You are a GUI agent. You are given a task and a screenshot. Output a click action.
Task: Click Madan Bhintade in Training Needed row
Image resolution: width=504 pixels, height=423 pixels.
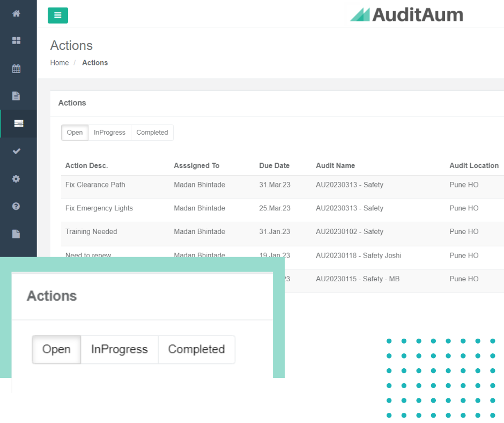pos(199,232)
